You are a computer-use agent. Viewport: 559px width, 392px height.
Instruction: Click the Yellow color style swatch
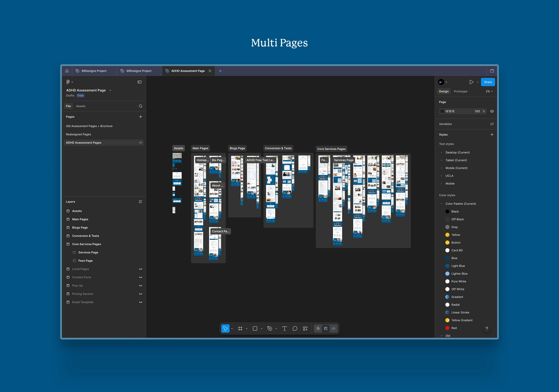click(447, 235)
